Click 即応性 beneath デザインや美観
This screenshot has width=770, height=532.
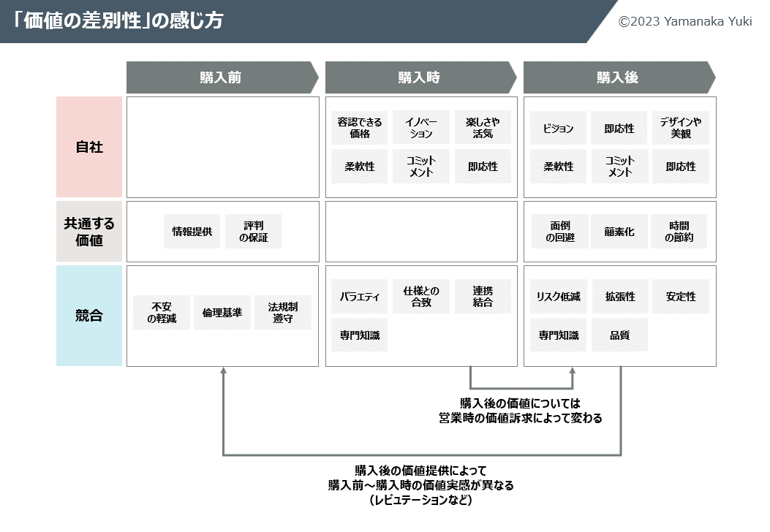tap(681, 167)
